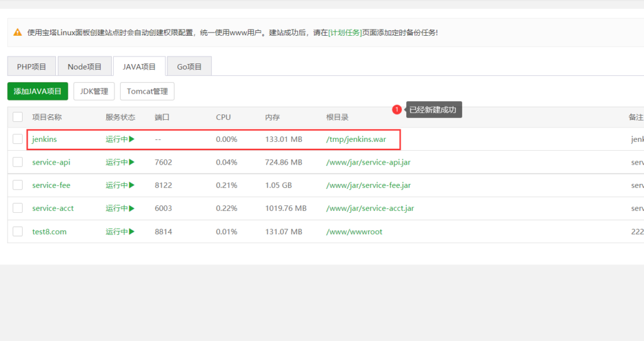Click port value 7602

[x=164, y=162]
